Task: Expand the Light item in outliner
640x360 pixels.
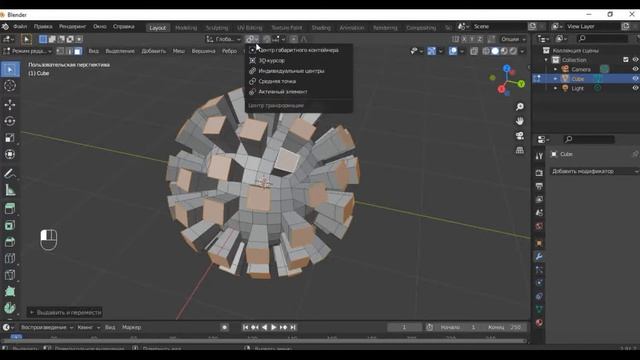Action: tap(556, 88)
